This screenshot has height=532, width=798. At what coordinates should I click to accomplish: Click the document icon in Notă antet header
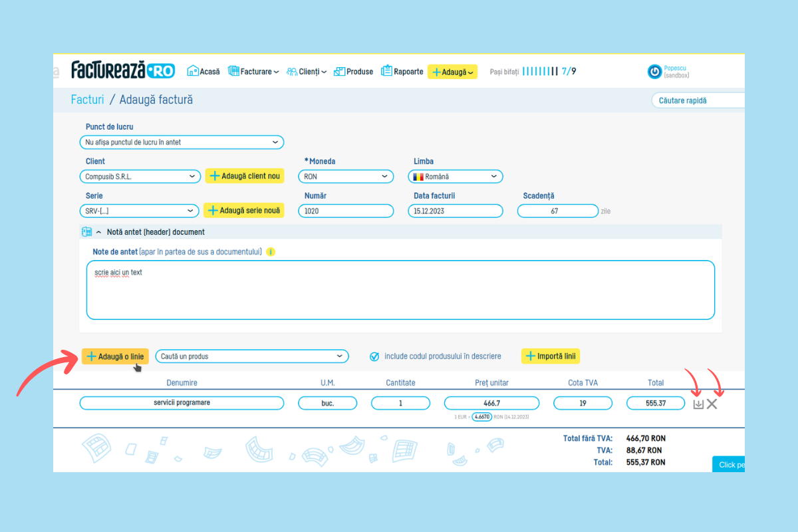coord(86,232)
